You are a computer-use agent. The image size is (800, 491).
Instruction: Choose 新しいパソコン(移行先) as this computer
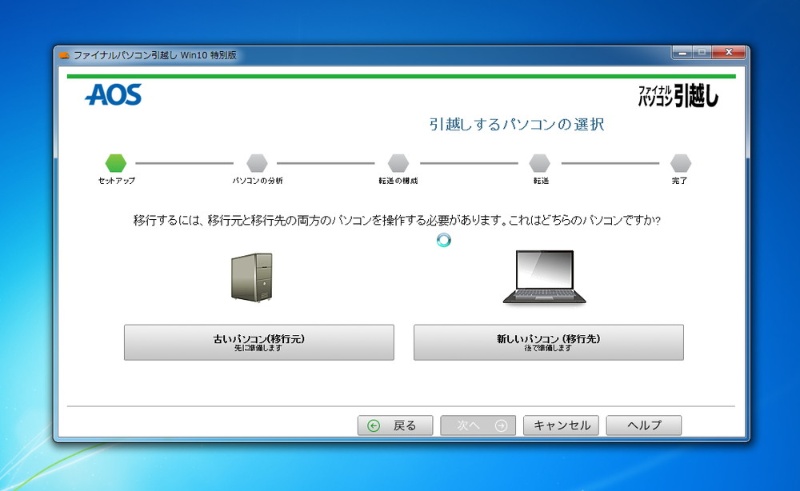coord(548,342)
